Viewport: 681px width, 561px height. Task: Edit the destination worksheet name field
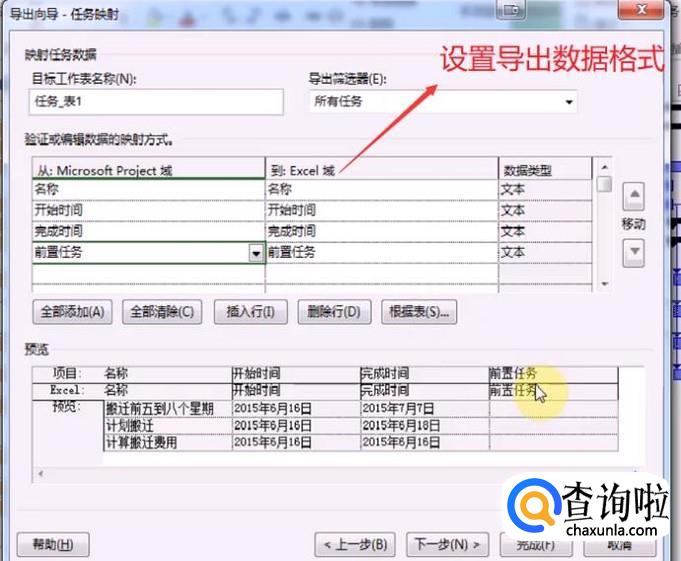tap(156, 102)
